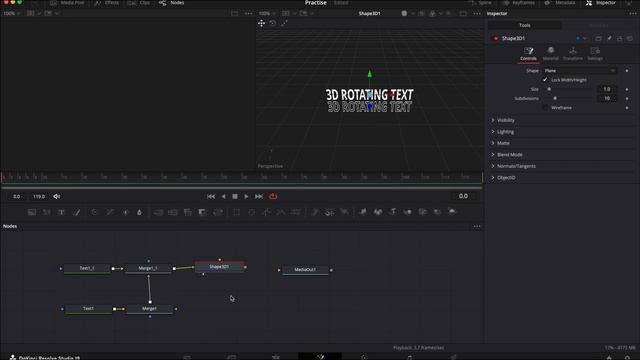Viewport: 640px width, 360px height.
Task: Add an Image Plane 3D node from the toolbar
Action: (x=363, y=212)
